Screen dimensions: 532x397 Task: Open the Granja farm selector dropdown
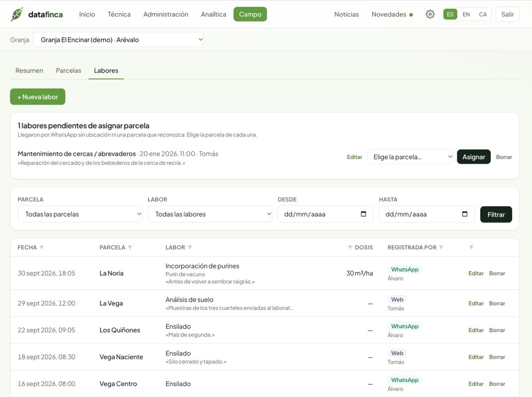point(119,39)
